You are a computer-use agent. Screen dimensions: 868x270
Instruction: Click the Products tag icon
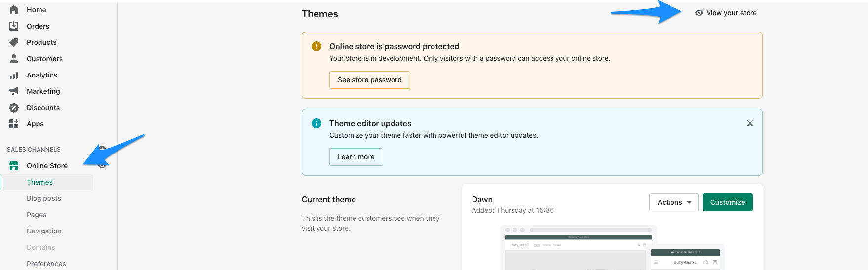coord(14,42)
